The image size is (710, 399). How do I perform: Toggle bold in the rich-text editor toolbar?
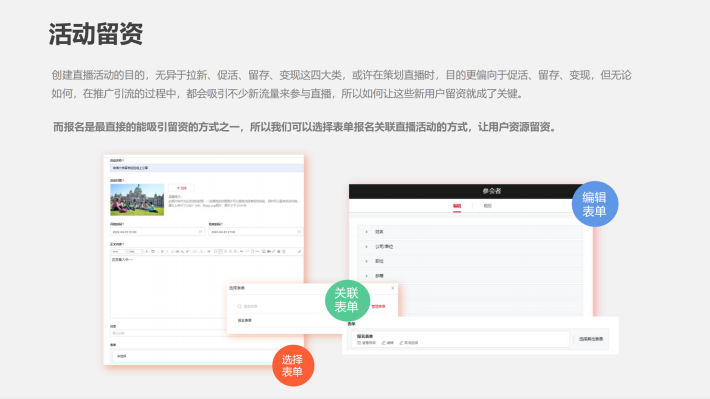pyautogui.click(x=162, y=251)
